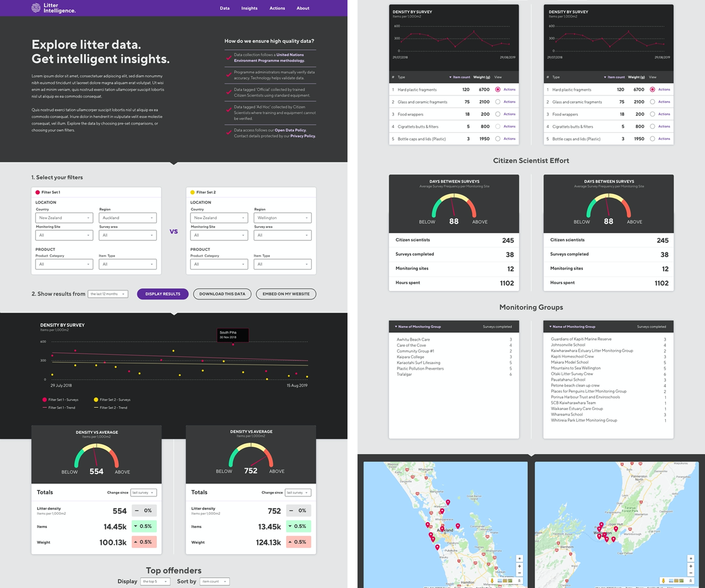This screenshot has height=588, width=705.
Task: Open the Privacy Policy link
Action: [303, 136]
